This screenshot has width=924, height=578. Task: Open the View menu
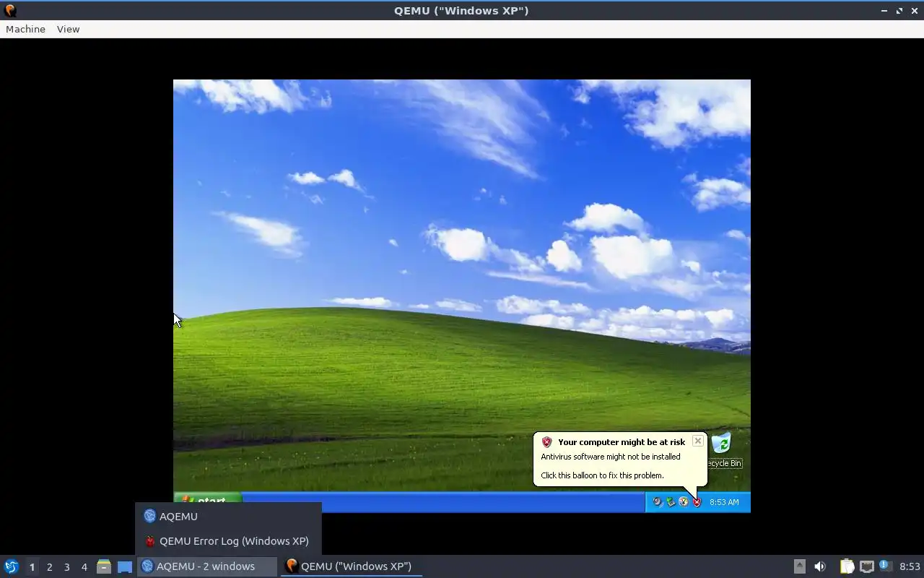click(68, 29)
